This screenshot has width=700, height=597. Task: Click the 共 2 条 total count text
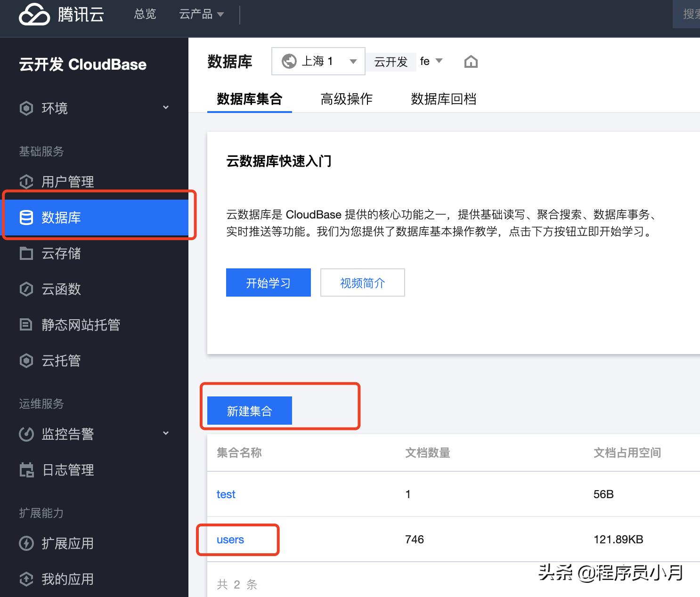237,585
